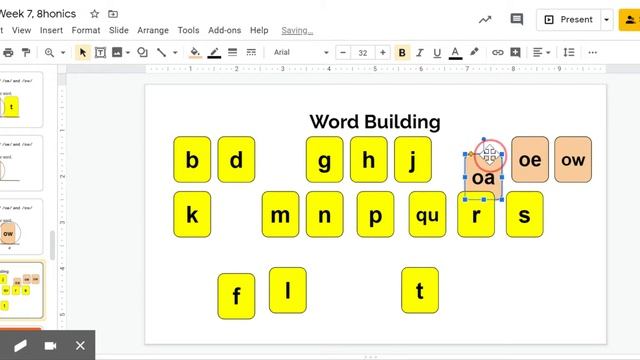Star the Week 7 document
The width and height of the screenshot is (640, 360).
click(94, 14)
